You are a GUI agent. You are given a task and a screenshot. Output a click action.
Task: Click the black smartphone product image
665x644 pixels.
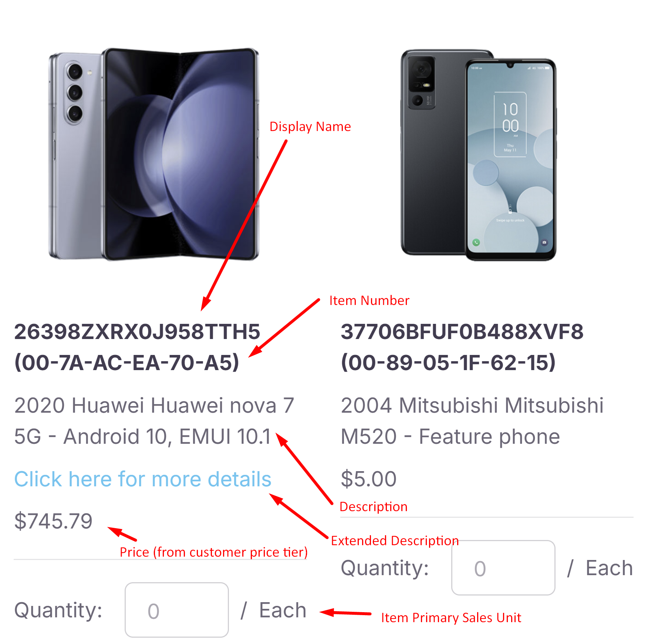click(x=479, y=155)
